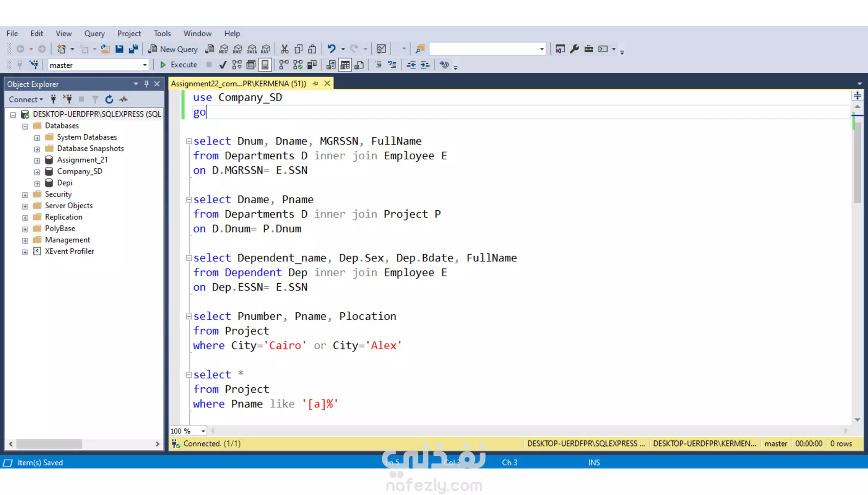Screen dimensions: 868x495
Task: Open the Tools menu
Action: tap(162, 34)
